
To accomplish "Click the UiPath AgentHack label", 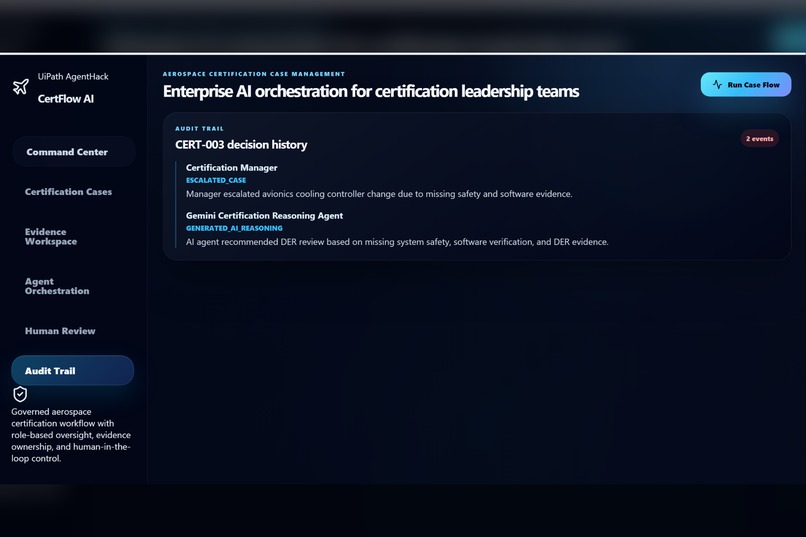I will pyautogui.click(x=73, y=77).
